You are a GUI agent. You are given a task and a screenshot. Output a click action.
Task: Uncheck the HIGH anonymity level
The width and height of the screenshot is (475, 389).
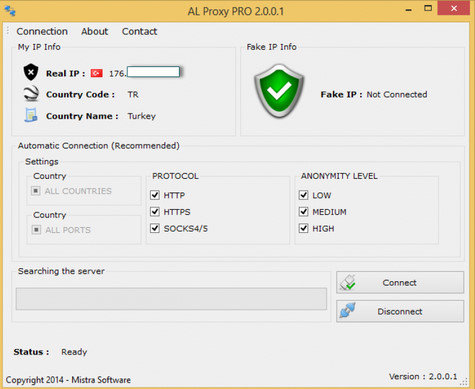click(x=303, y=228)
